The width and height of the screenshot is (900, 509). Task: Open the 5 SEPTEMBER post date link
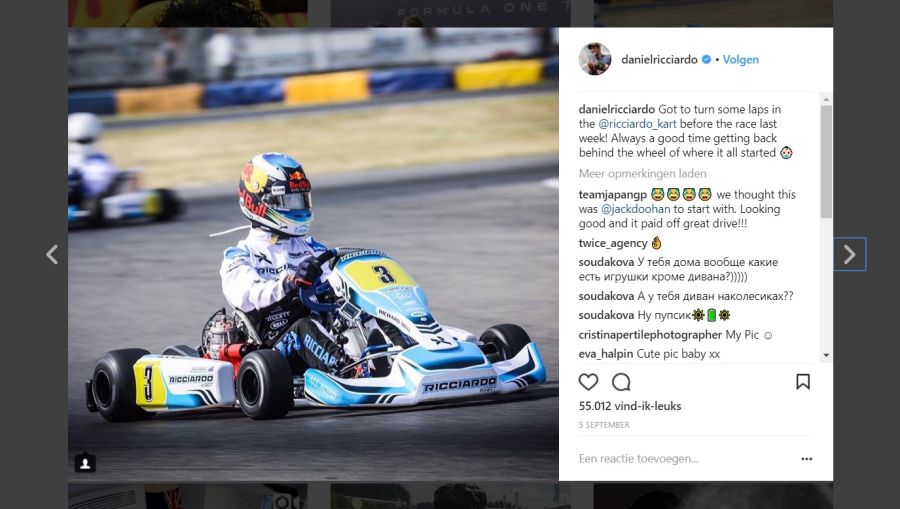click(x=604, y=425)
